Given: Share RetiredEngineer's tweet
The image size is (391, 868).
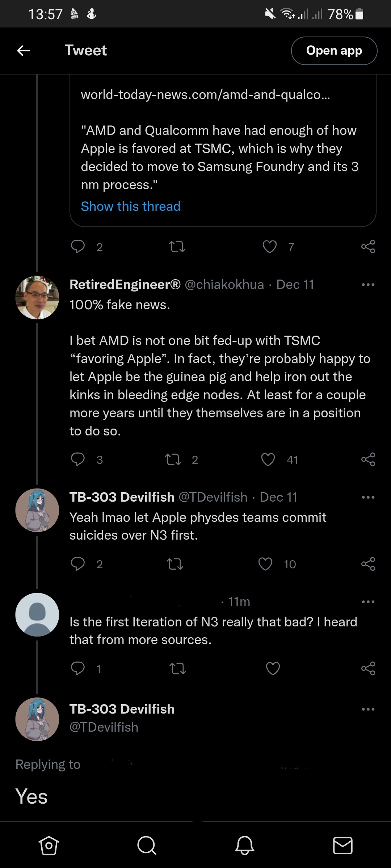Looking at the screenshot, I should point(368,459).
